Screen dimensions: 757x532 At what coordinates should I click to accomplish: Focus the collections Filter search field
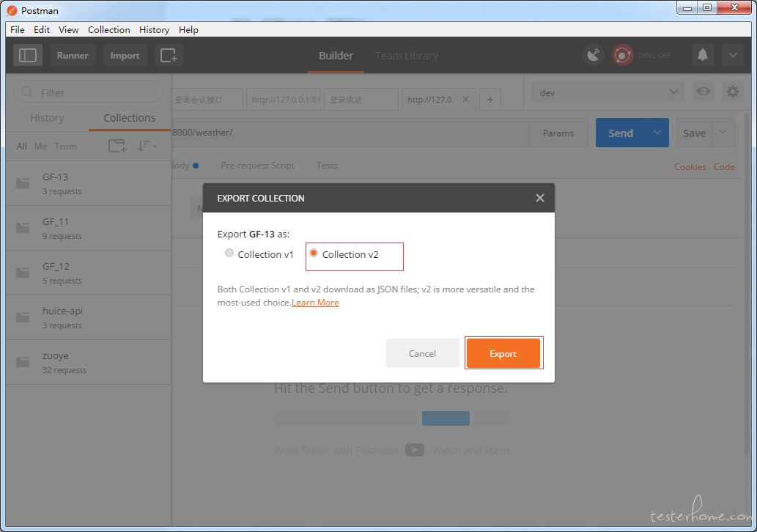[89, 92]
